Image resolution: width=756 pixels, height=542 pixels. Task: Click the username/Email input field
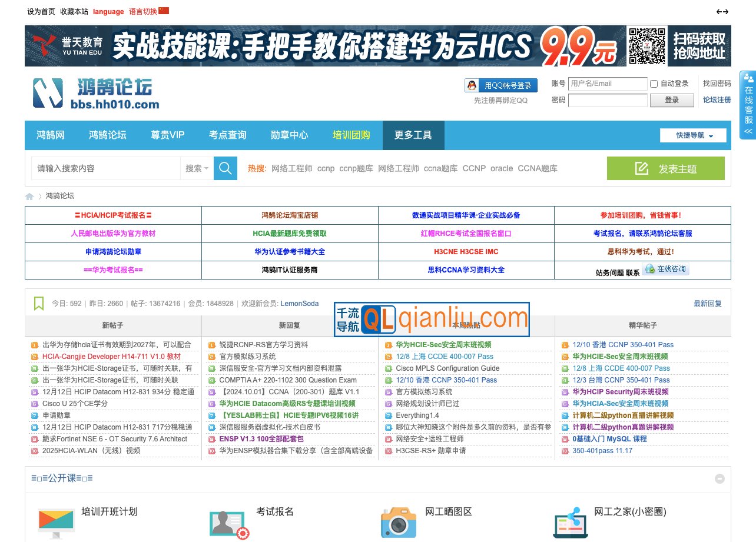click(607, 84)
